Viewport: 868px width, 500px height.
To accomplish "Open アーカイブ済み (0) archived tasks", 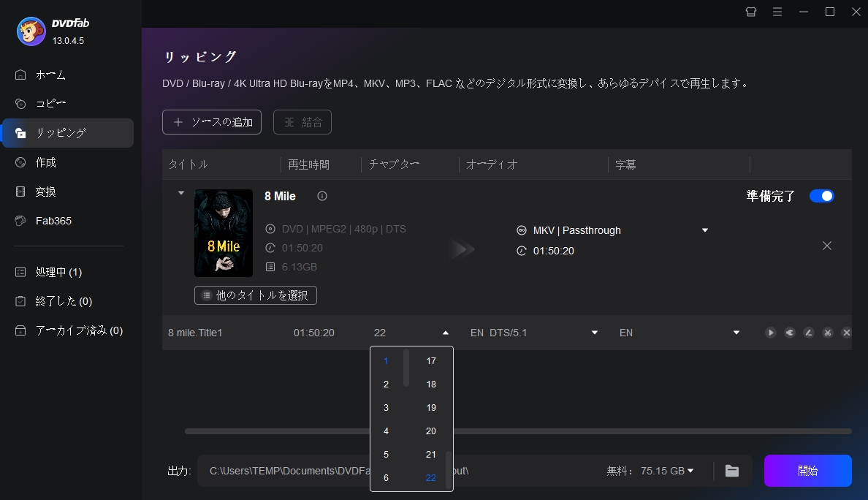I will tap(67, 330).
